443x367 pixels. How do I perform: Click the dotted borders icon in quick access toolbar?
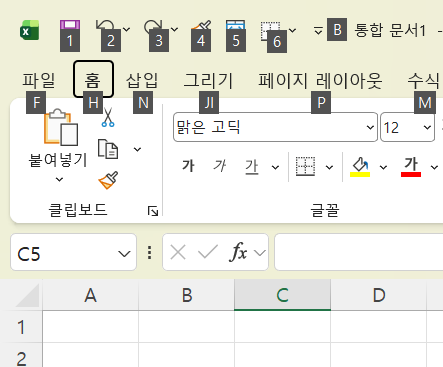coord(271,31)
